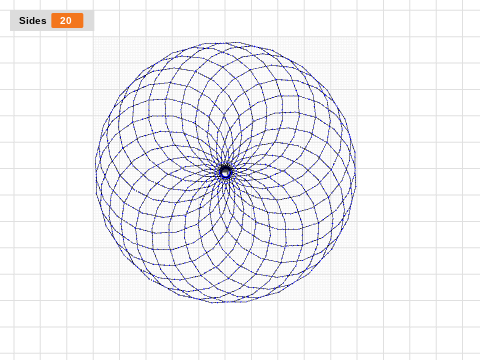This screenshot has height=360, width=480.
Task: Click the white hole inside the center ring
Action: pos(226,173)
